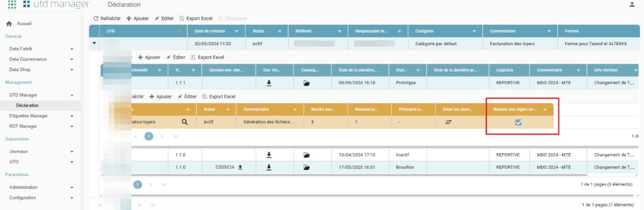
Task: Expand Data Fabrik in the sidebar
Action: pyautogui.click(x=72, y=48)
